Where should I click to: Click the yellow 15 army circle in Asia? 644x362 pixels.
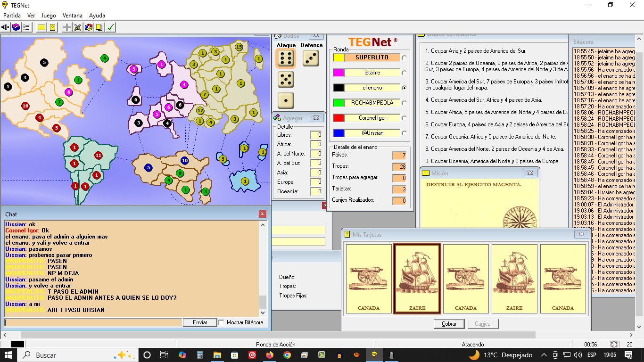coord(239,47)
